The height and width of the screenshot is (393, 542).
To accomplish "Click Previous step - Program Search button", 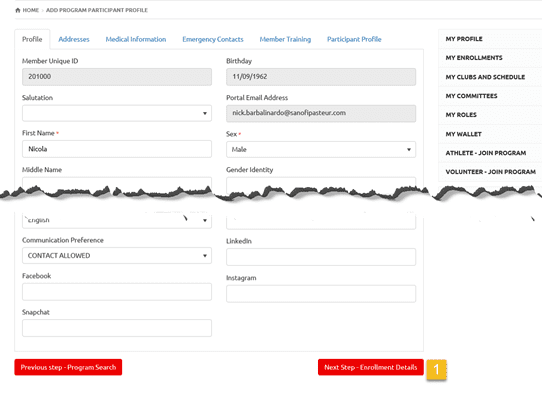I will pyautogui.click(x=68, y=367).
